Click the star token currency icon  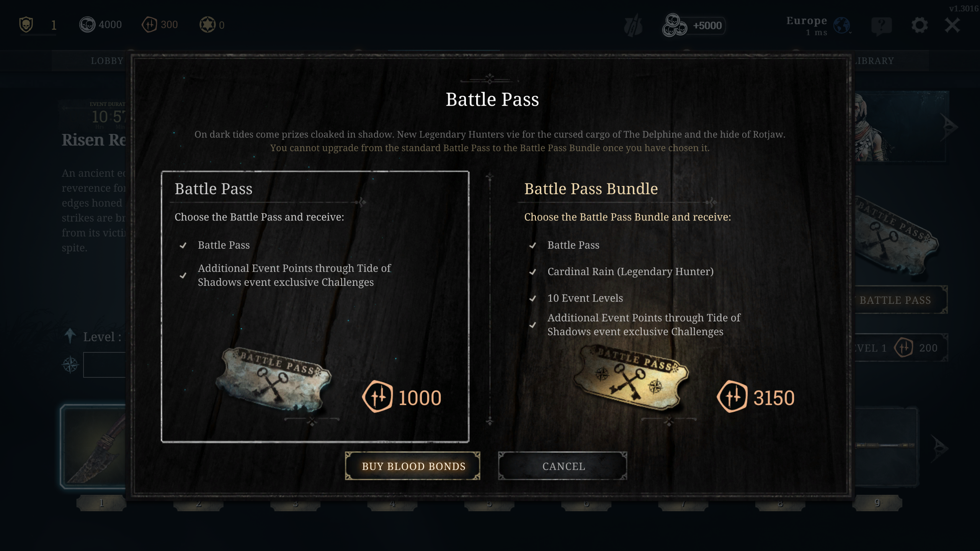(x=207, y=25)
